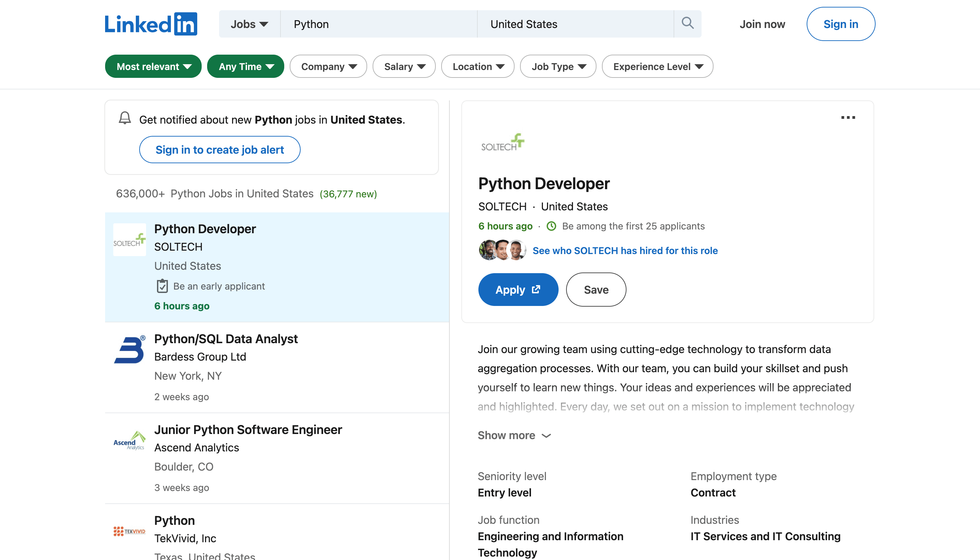
Task: Click the Join now link
Action: pos(762,24)
